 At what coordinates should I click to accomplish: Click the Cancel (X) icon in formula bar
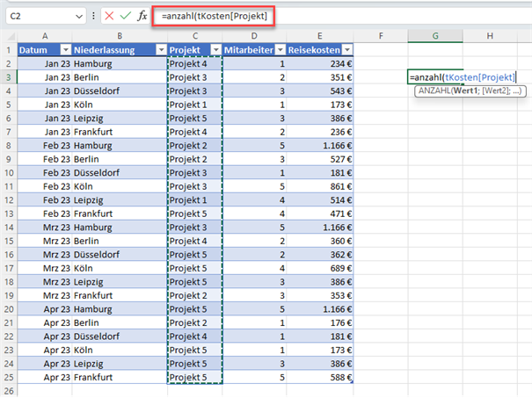coord(109,16)
